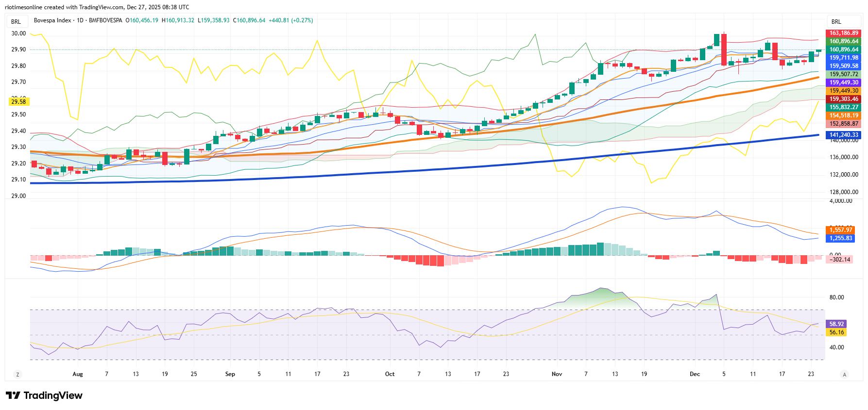The image size is (868, 410).
Task: Click the 29.10 left-axis tick
Action: click(x=18, y=180)
